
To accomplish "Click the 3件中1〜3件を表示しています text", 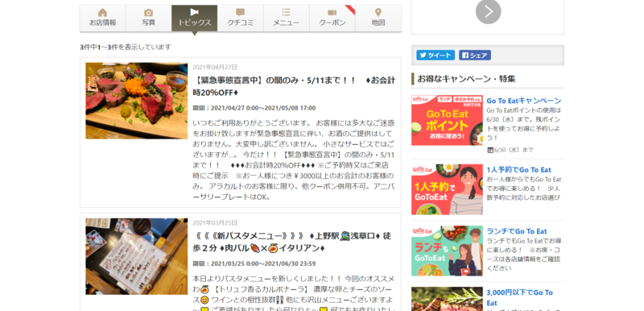I will pos(126,47).
